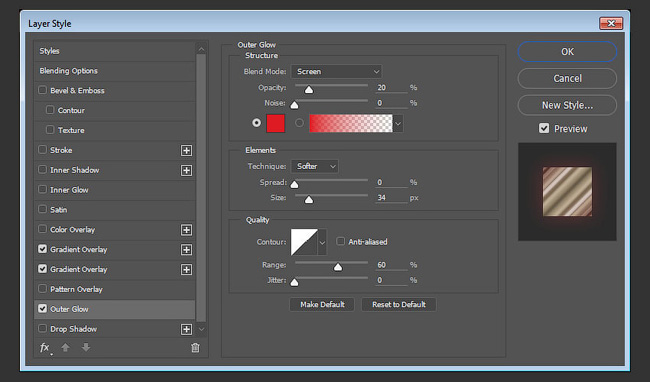The height and width of the screenshot is (382, 650).
Task: Click the Reset to Default button
Action: [399, 305]
